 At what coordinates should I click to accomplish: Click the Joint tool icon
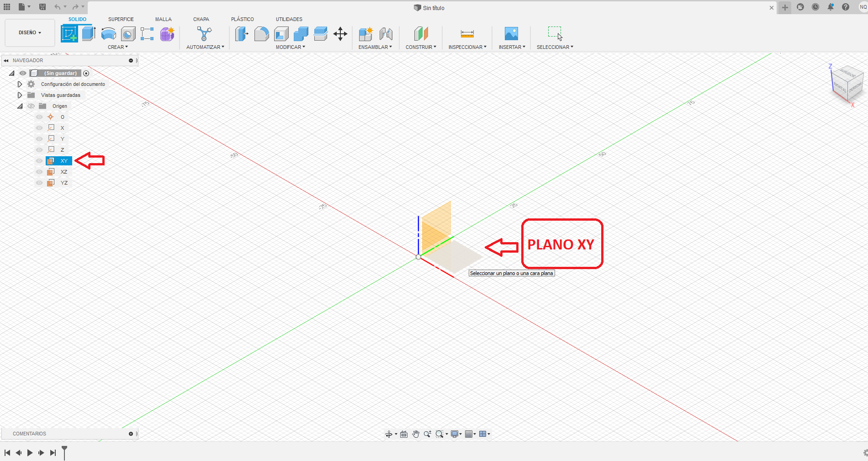coord(386,34)
